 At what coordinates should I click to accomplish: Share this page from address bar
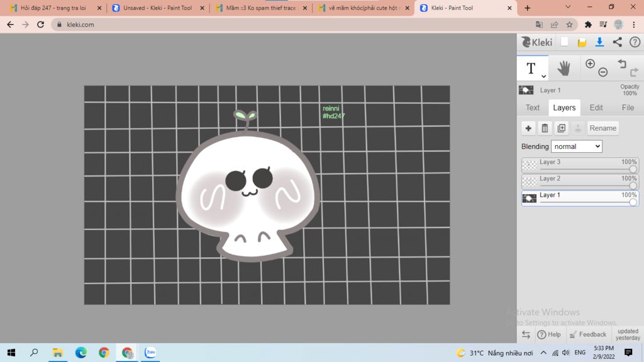[555, 25]
